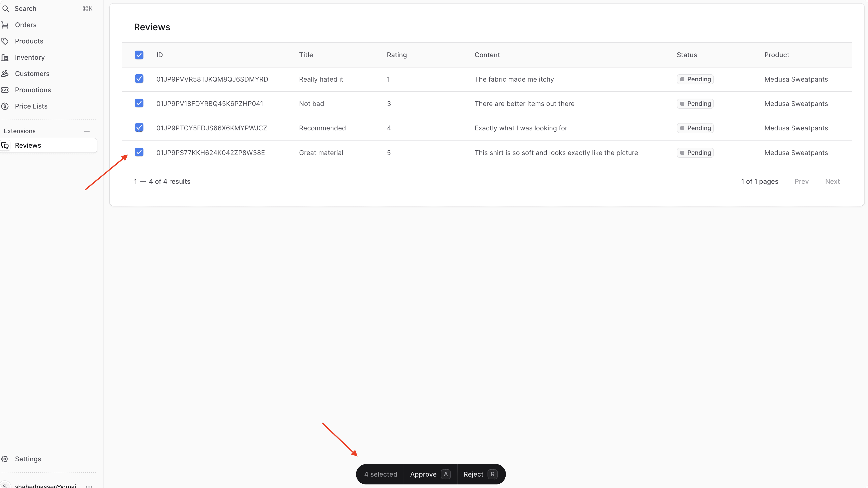Click the Inventory building icon
Viewport: 868px width, 488px height.
(5, 57)
